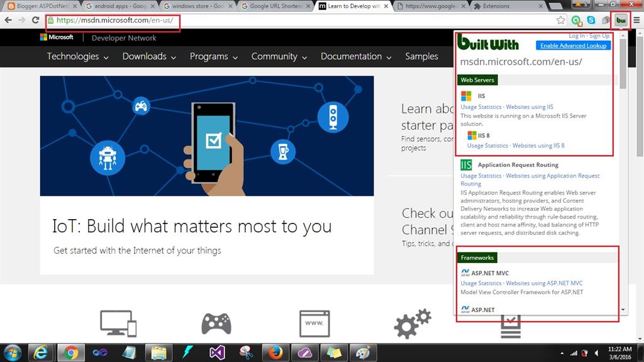Expand the Community menu
644x362 pixels.
click(x=279, y=57)
